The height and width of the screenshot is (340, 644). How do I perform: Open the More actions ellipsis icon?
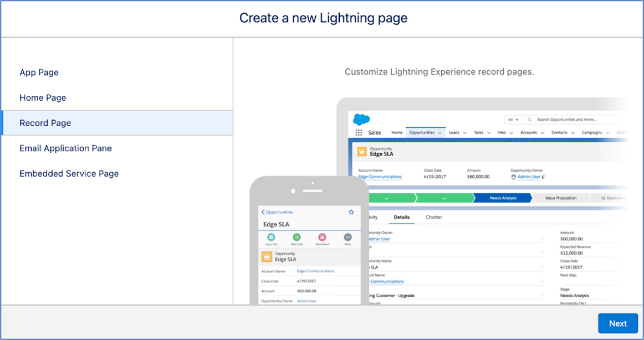coord(347,237)
